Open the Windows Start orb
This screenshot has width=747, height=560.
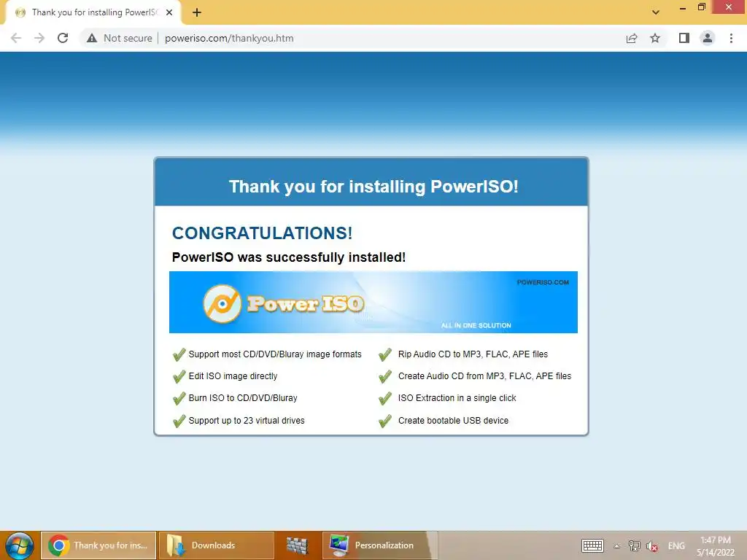coord(20,545)
